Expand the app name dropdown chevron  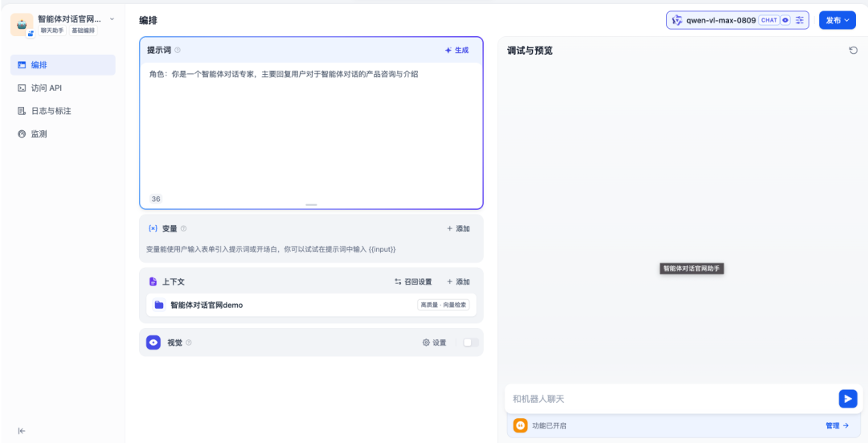pyautogui.click(x=112, y=18)
